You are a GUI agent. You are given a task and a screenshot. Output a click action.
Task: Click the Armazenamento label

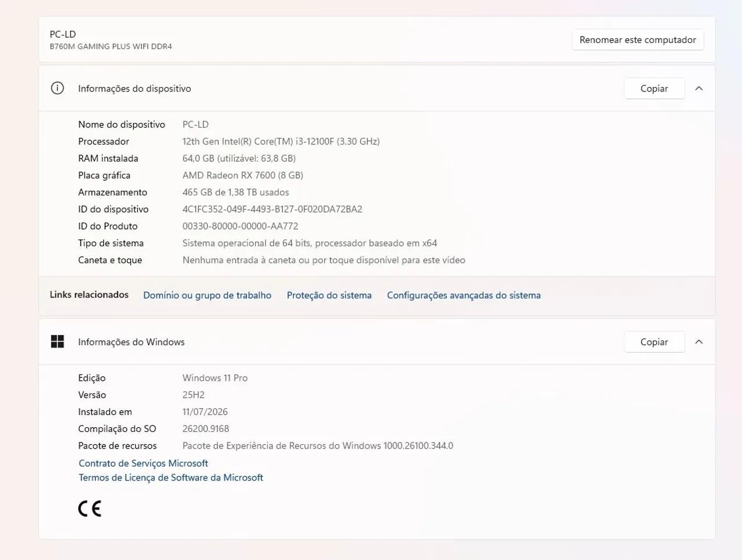point(112,192)
